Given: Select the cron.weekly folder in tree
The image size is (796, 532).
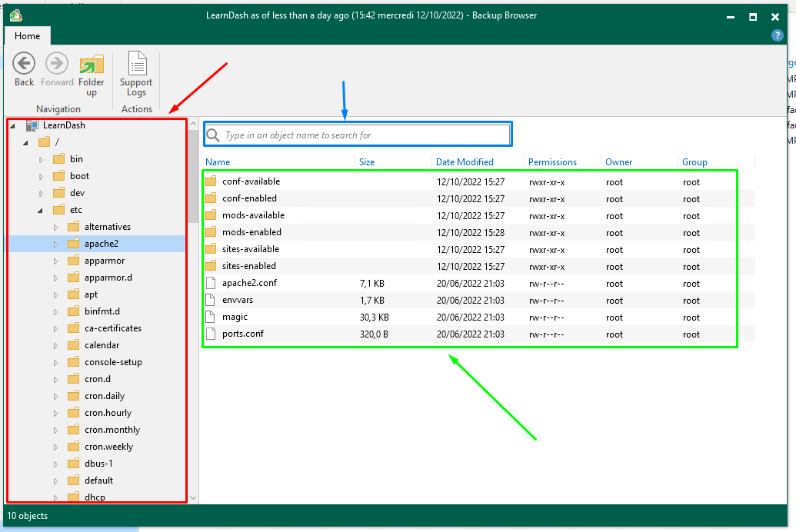Looking at the screenshot, I should coord(108,447).
